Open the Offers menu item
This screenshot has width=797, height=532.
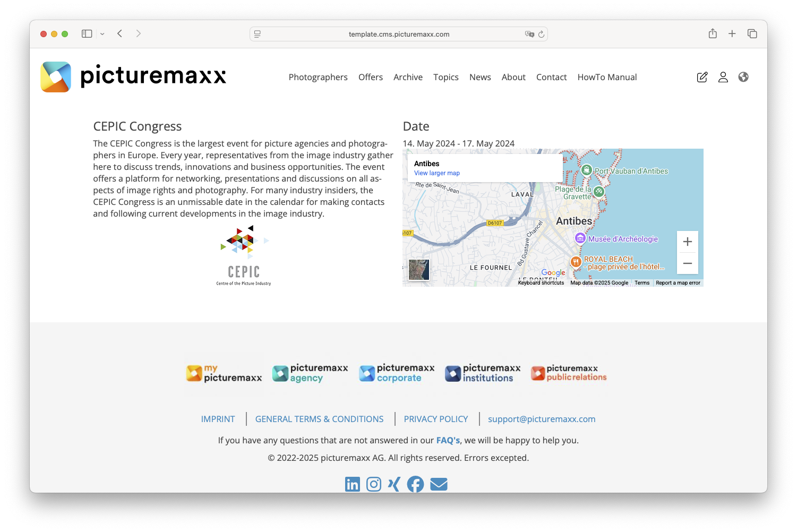coord(371,77)
